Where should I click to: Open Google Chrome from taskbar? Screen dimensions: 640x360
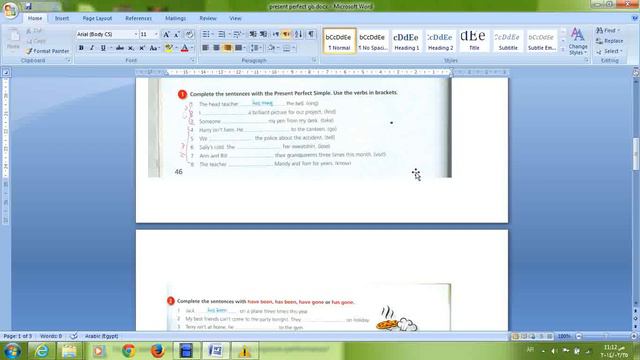tap(129, 351)
